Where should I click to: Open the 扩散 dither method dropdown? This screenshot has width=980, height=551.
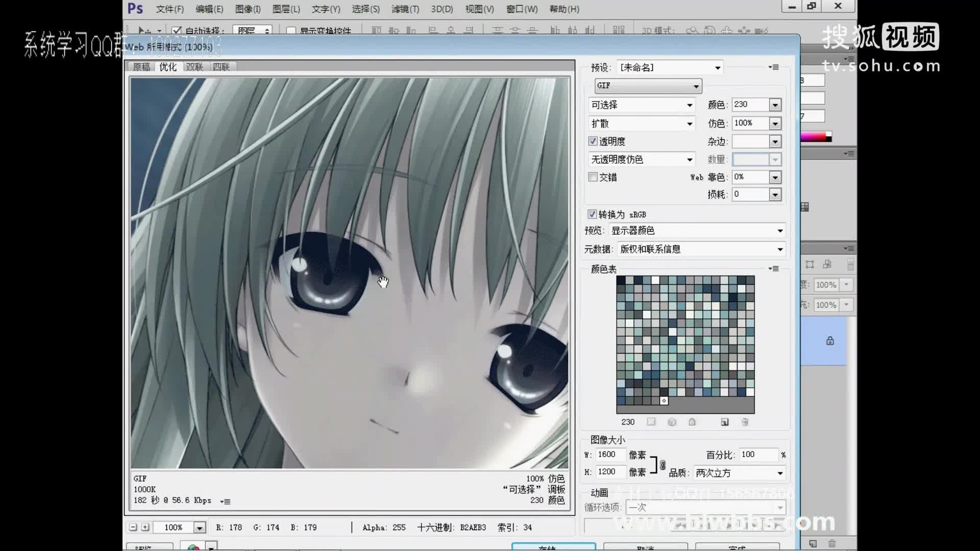click(x=642, y=123)
